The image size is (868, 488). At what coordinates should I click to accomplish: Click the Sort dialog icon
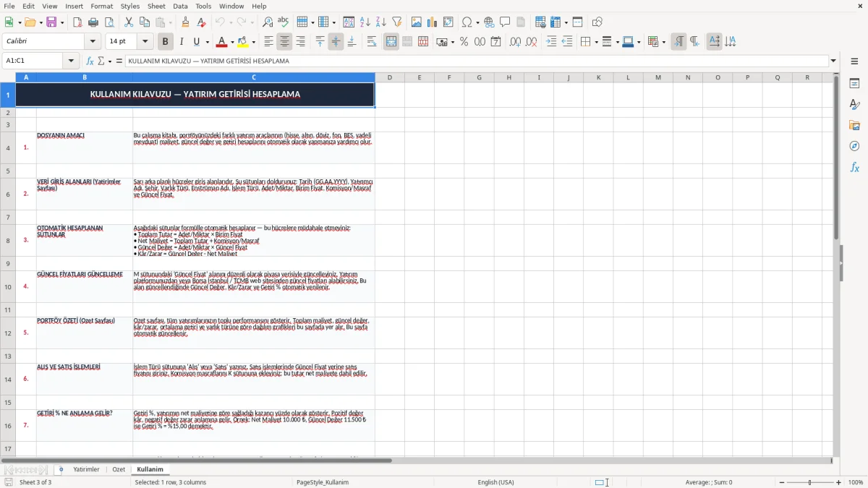click(349, 22)
